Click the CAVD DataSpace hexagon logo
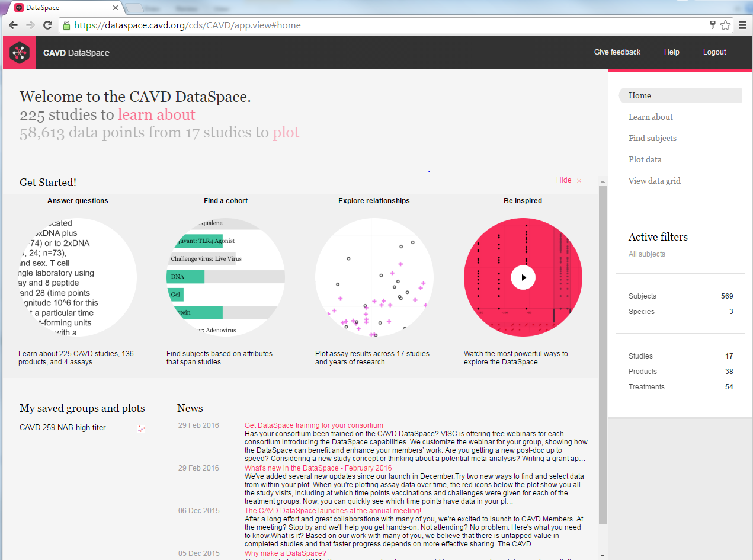The width and height of the screenshot is (753, 560). click(20, 53)
